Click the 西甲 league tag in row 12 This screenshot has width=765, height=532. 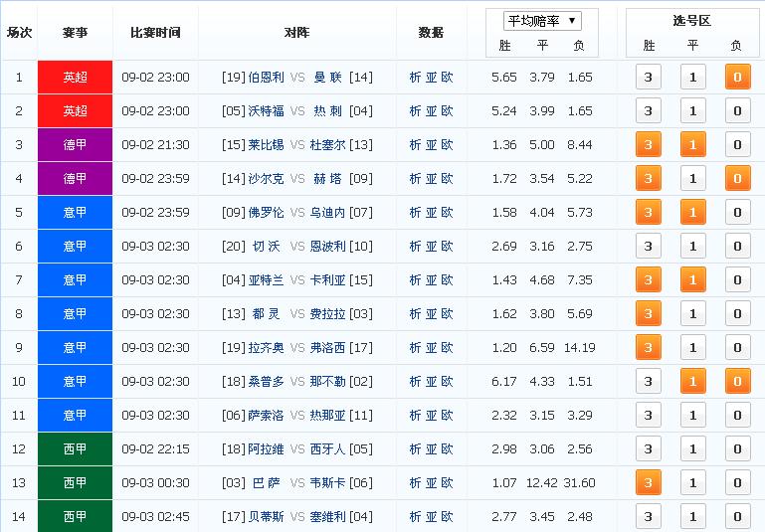(x=76, y=449)
